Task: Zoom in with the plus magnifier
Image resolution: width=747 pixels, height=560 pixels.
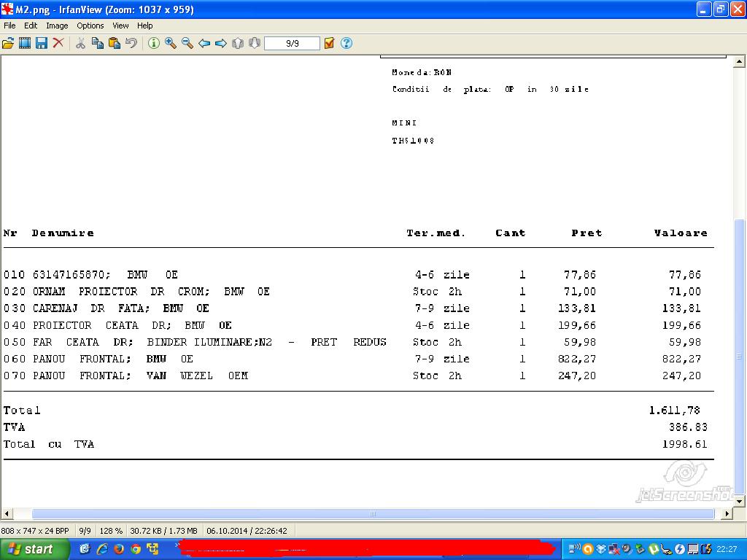Action: [x=171, y=44]
